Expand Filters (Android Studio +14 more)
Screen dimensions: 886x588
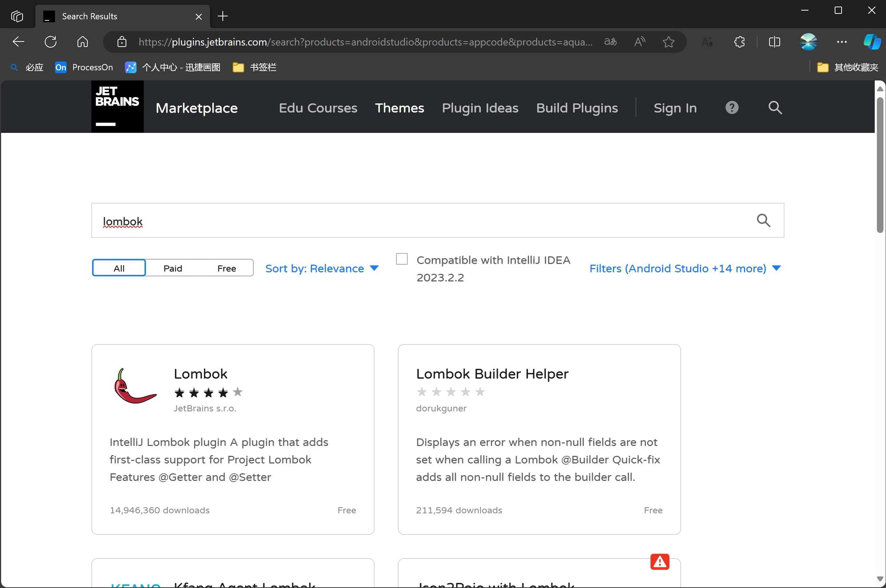tap(685, 268)
